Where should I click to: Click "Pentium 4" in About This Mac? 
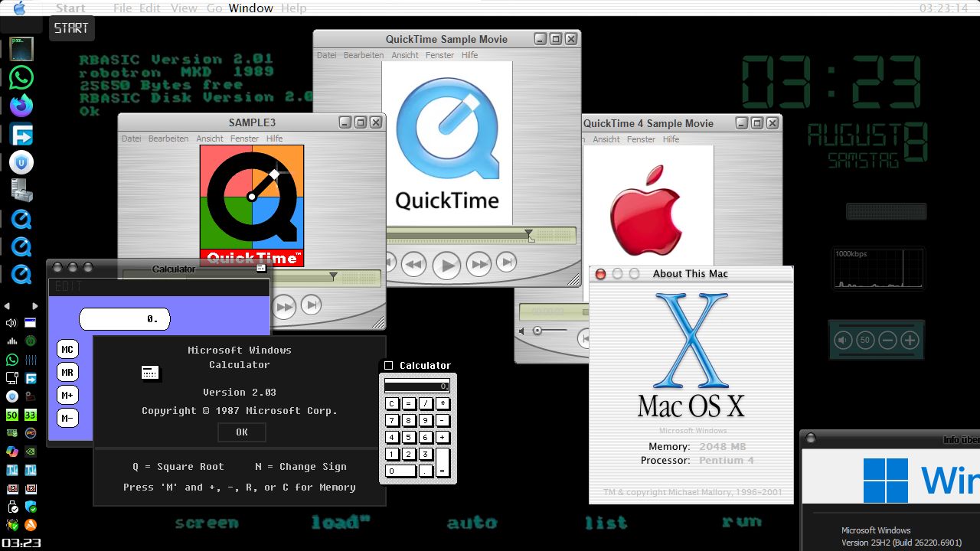pyautogui.click(x=726, y=461)
